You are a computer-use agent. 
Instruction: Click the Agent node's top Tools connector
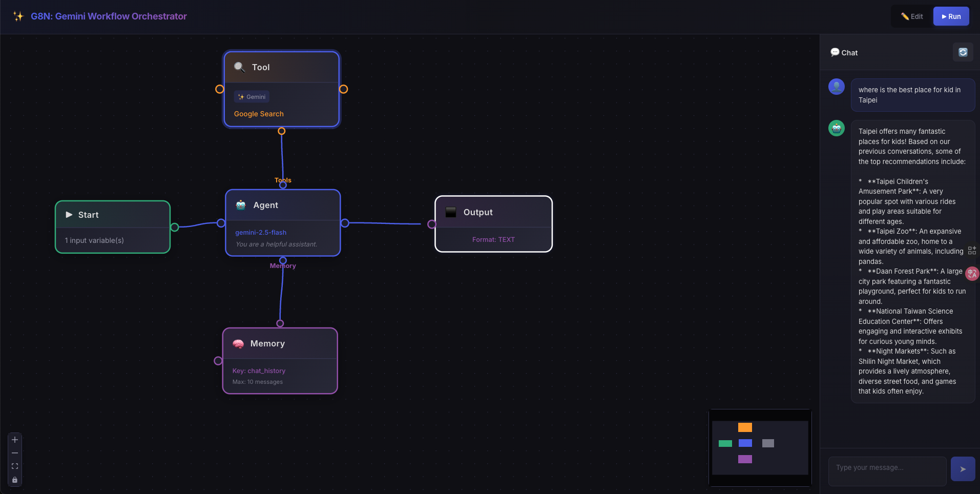click(x=283, y=185)
